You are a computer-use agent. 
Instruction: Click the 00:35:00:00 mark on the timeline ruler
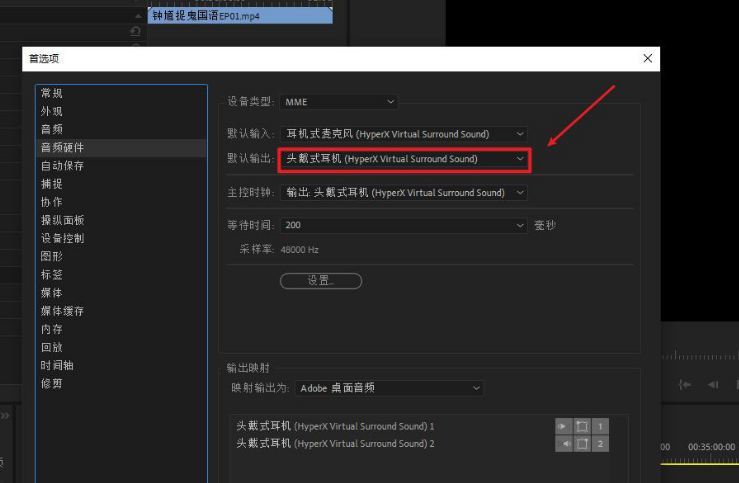[711, 447]
